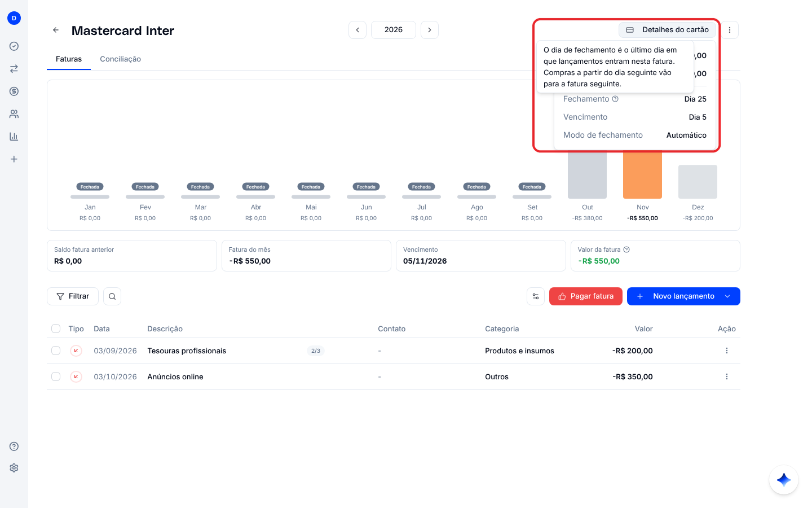This screenshot has width=812, height=508.
Task: Click the plus icon in sidebar
Action: pos(14,159)
